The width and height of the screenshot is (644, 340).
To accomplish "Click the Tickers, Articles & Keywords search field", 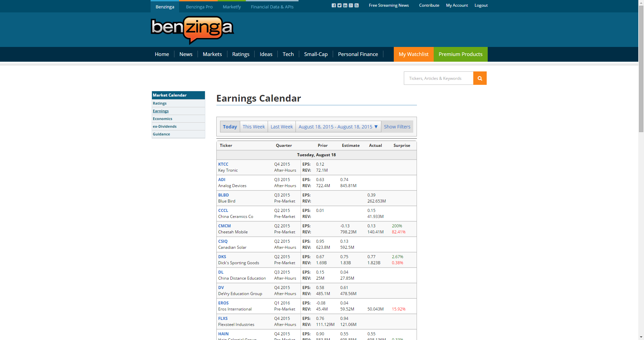I will (438, 78).
